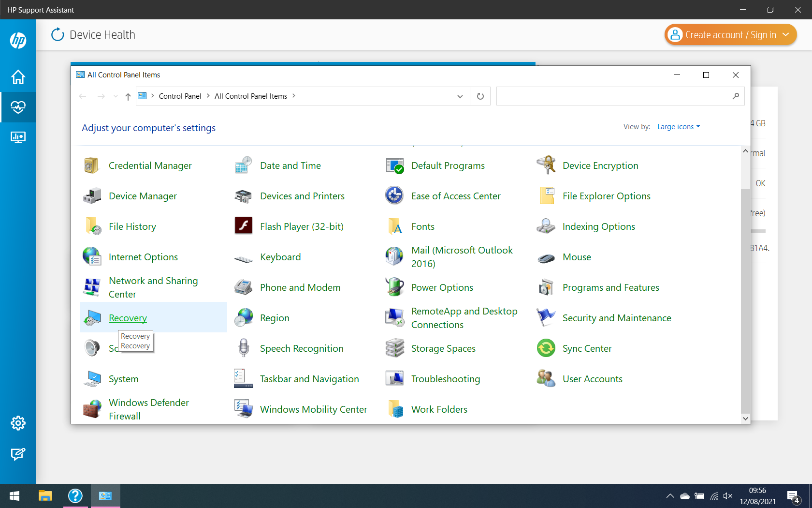Open the Device Manager icon
The image size is (812, 508).
(x=91, y=196)
